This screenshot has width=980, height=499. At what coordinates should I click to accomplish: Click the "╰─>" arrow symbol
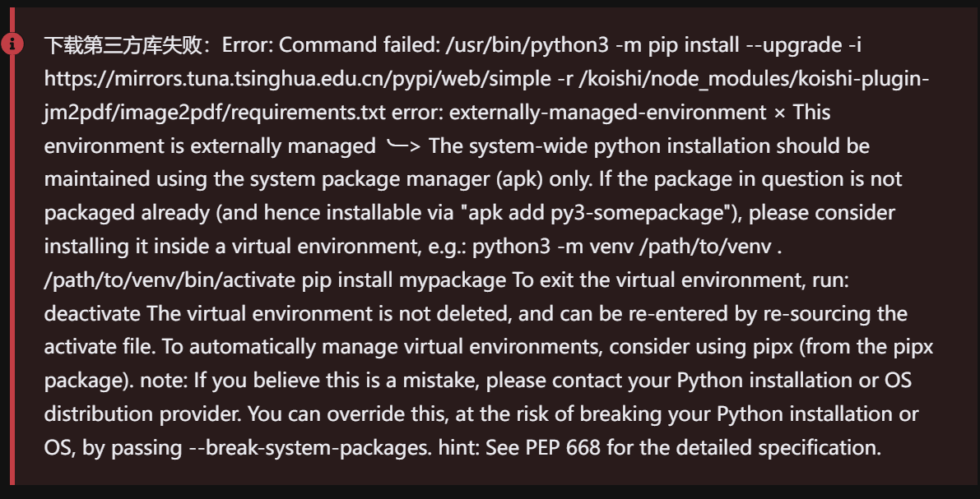403,146
